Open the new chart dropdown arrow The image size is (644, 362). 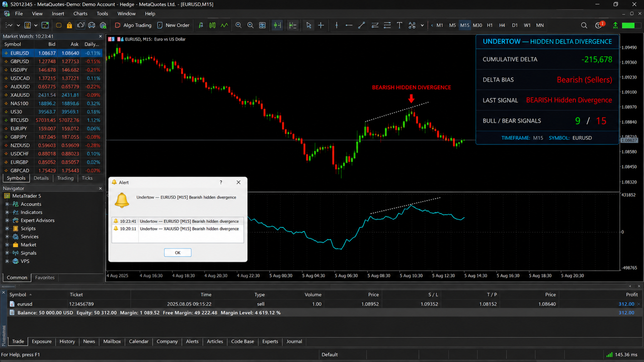[x=18, y=25]
